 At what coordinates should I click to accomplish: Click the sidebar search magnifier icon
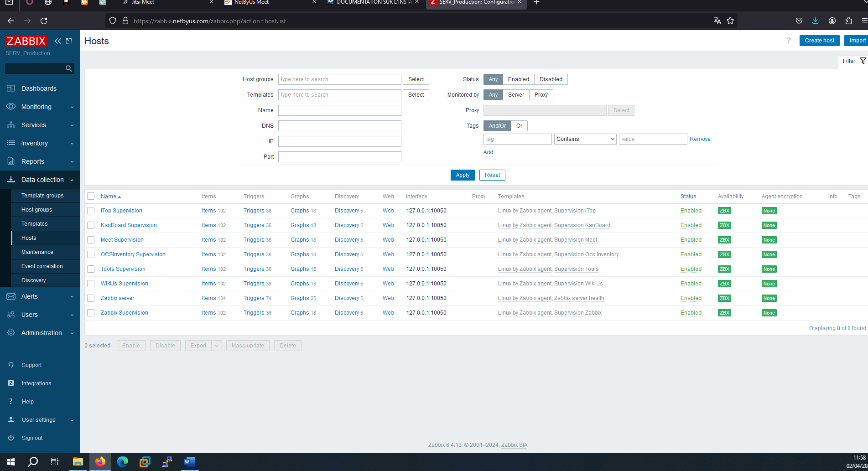(x=69, y=68)
